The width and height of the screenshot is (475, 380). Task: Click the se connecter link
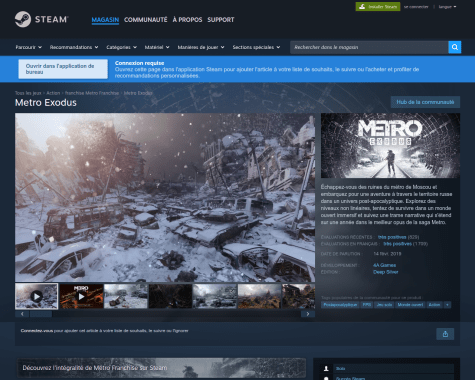click(x=416, y=7)
